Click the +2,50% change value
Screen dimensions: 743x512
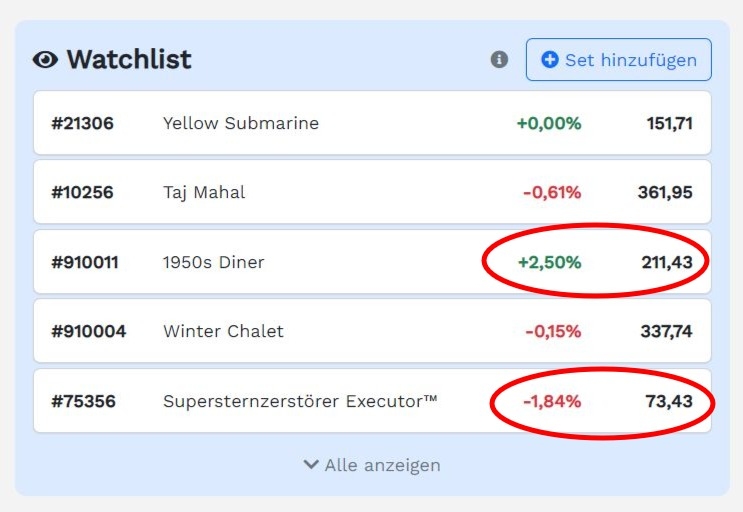click(549, 262)
